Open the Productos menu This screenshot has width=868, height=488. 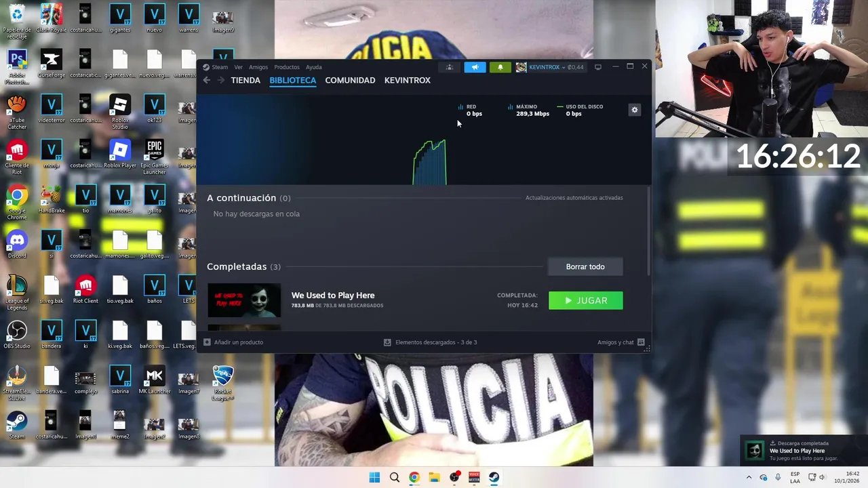(286, 67)
